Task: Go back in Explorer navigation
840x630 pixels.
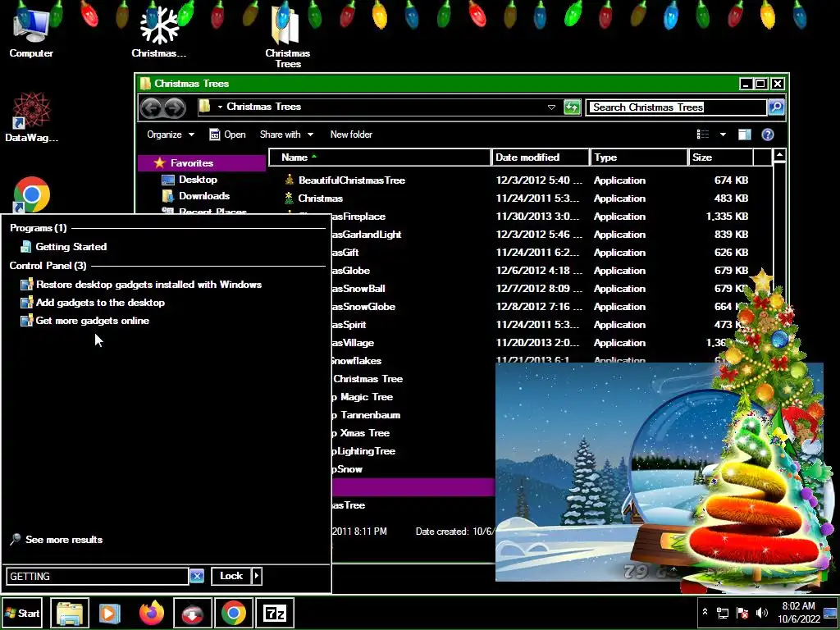Action: [151, 108]
